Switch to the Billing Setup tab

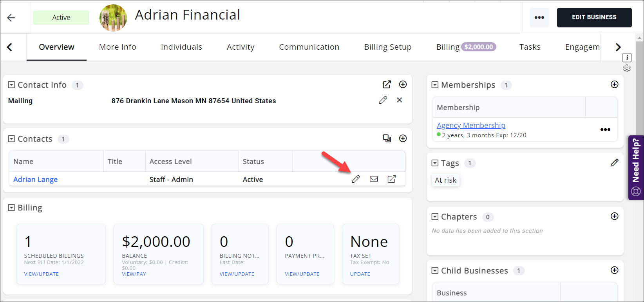click(x=387, y=47)
